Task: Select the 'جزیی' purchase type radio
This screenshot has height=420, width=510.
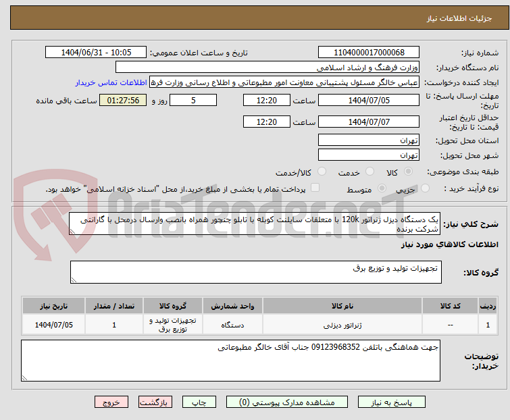Action: (425, 188)
